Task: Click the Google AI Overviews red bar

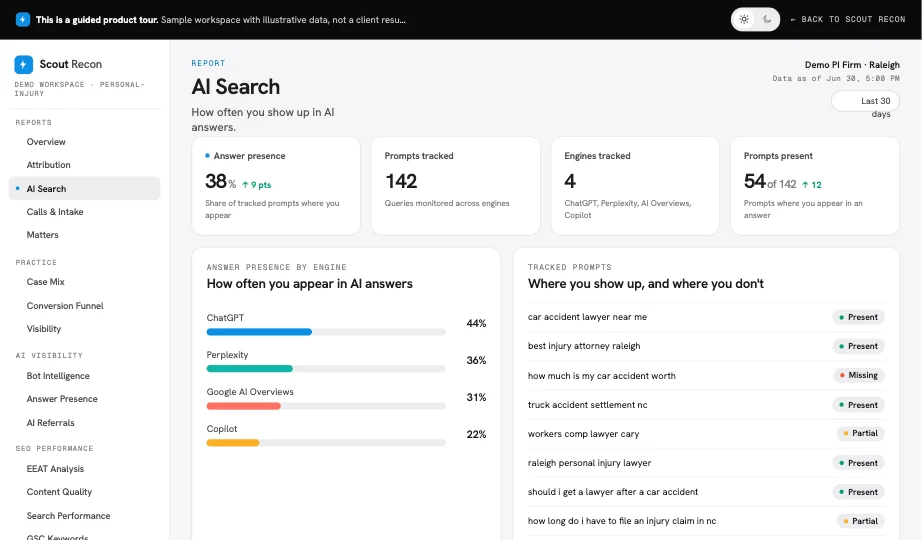Action: [243, 406]
